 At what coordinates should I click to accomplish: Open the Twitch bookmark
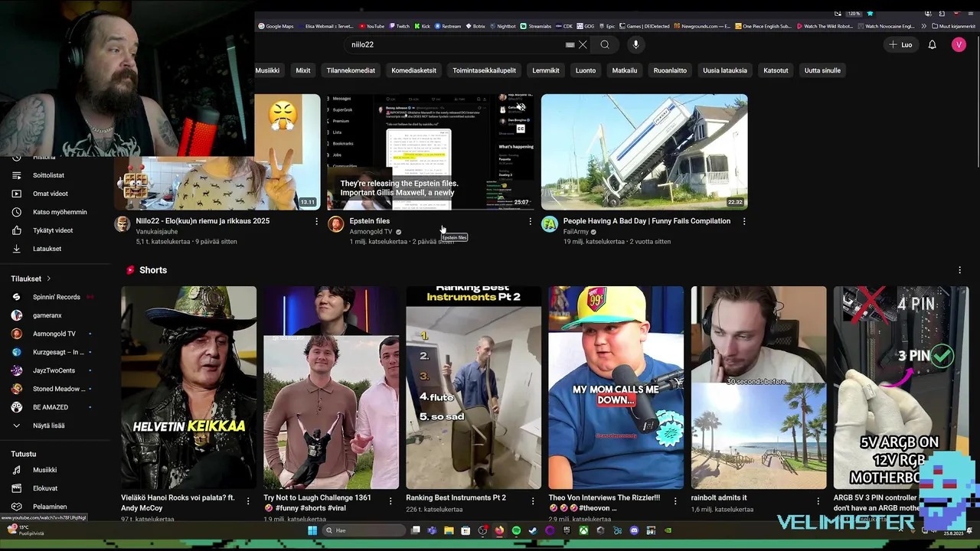tap(399, 26)
